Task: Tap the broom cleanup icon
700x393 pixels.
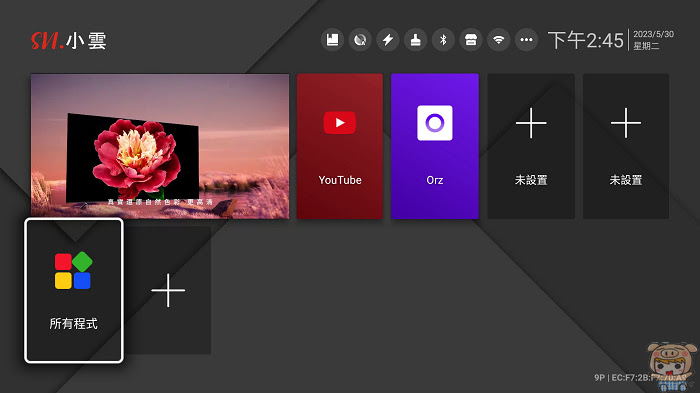Action: (x=415, y=40)
